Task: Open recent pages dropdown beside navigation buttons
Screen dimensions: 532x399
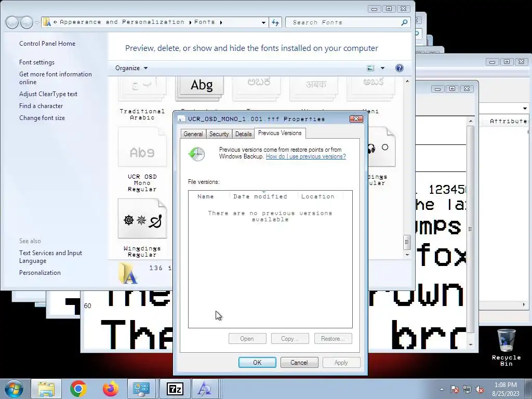Action: click(37, 23)
